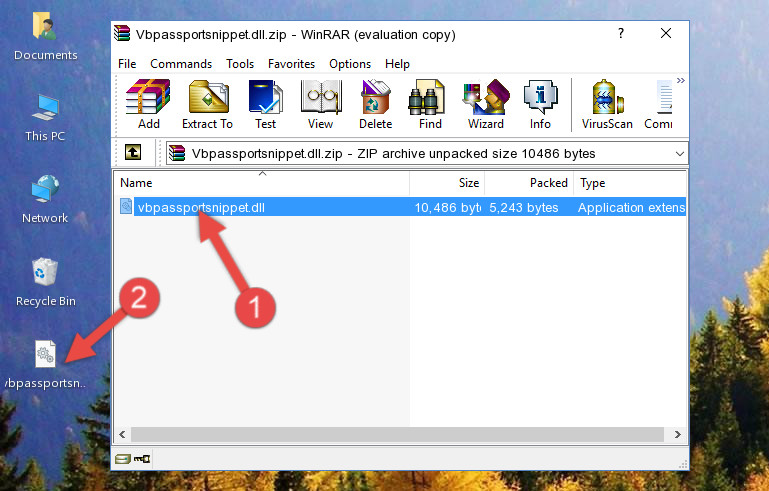Select the Recycle Bin desktop icon

(46, 282)
